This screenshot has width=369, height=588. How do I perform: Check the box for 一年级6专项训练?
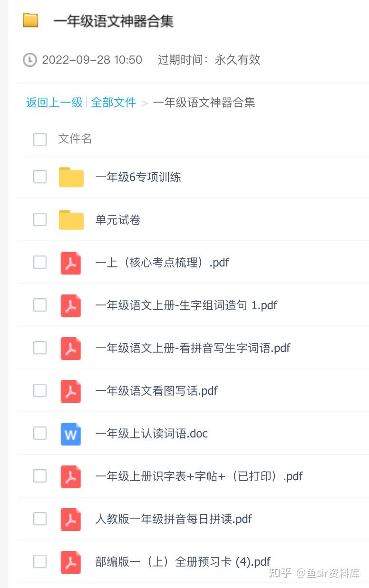40,177
